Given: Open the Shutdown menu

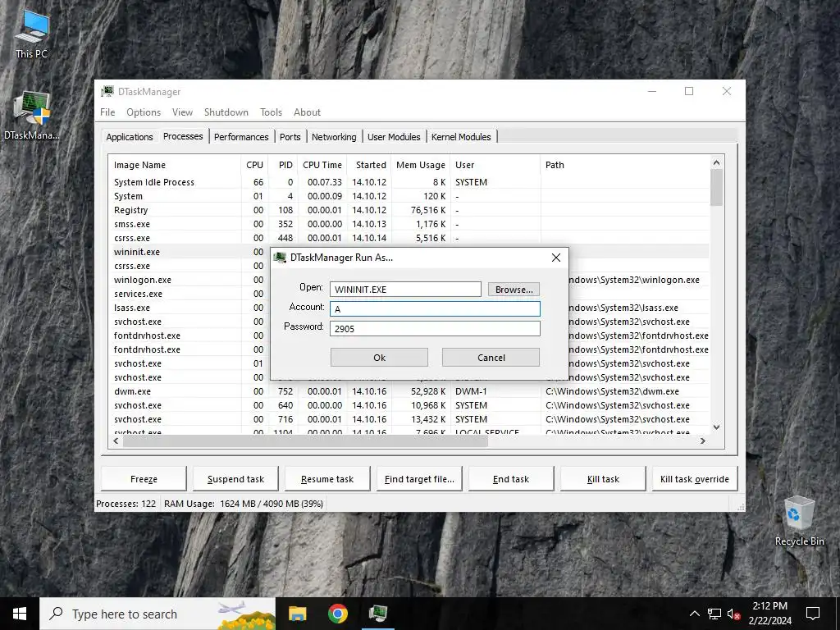Looking at the screenshot, I should (x=226, y=112).
